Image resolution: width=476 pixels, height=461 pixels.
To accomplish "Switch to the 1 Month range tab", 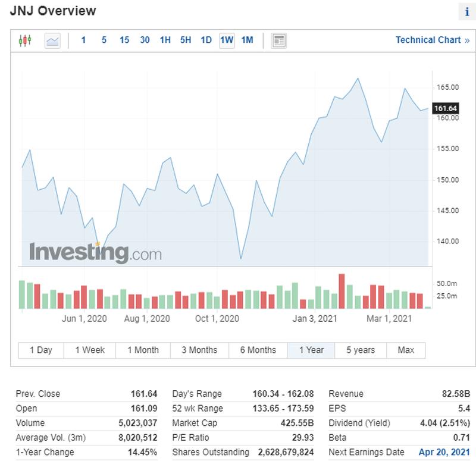I will (143, 350).
